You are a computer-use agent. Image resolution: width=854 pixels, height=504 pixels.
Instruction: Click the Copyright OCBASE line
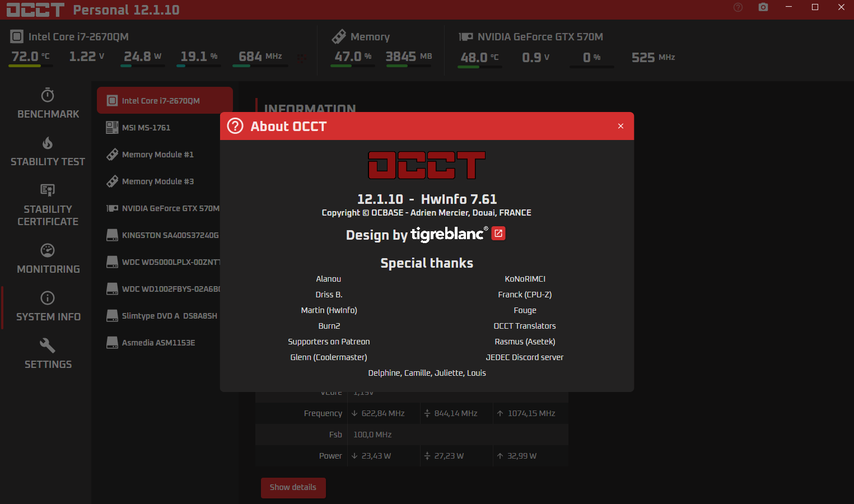pyautogui.click(x=427, y=213)
